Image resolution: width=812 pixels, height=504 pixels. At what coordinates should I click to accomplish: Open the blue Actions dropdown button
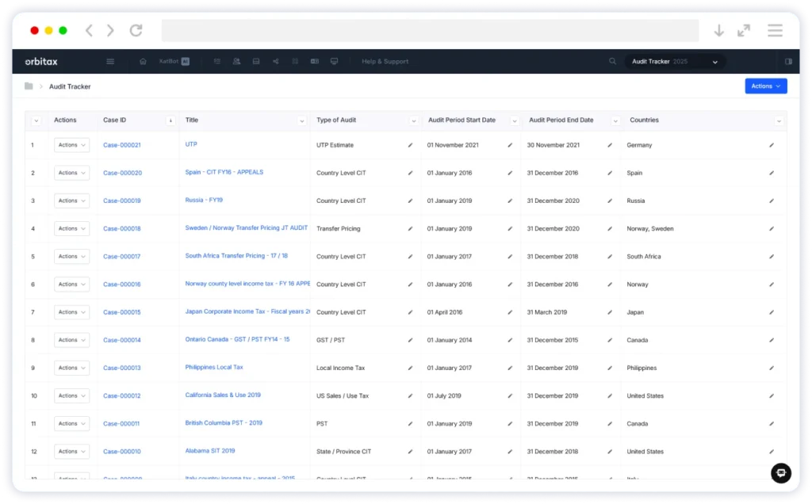coord(765,86)
